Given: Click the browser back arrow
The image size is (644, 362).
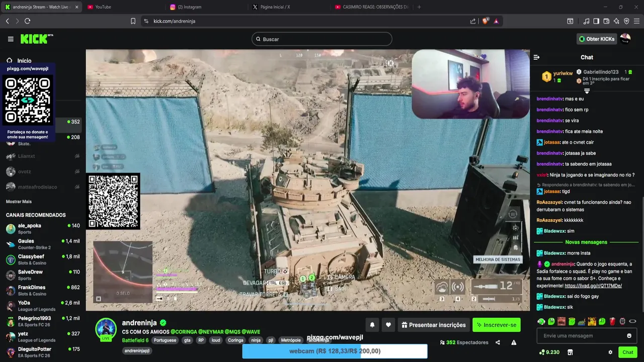Looking at the screenshot, I should point(7,21).
